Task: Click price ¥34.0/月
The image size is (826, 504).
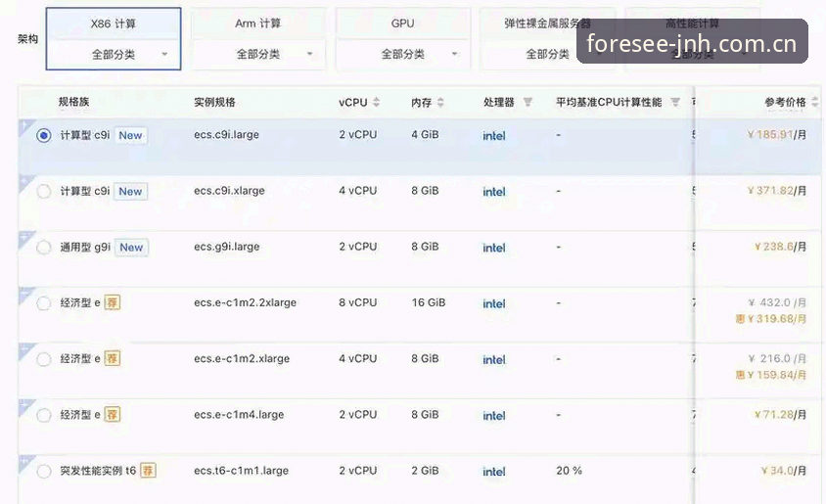Action: pos(783,471)
